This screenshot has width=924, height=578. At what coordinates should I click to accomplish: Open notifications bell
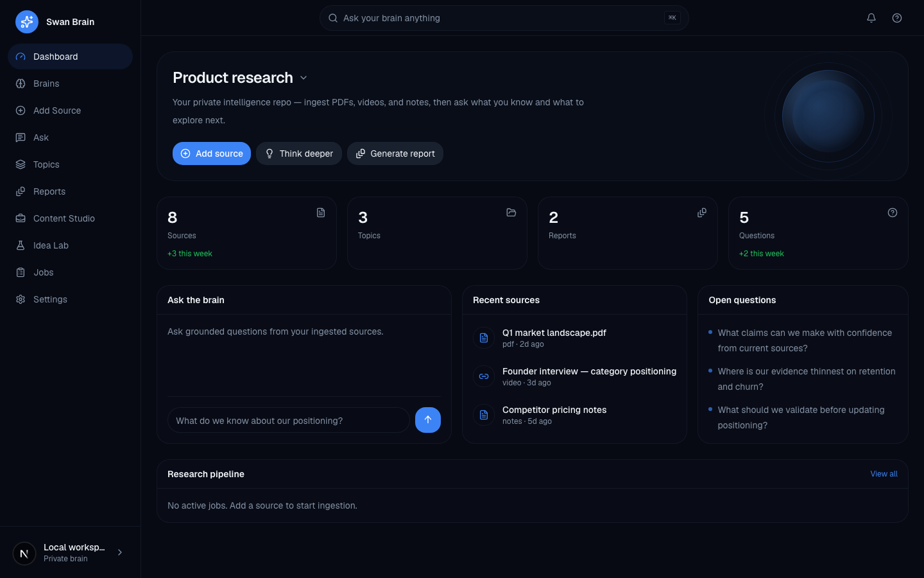click(x=871, y=18)
